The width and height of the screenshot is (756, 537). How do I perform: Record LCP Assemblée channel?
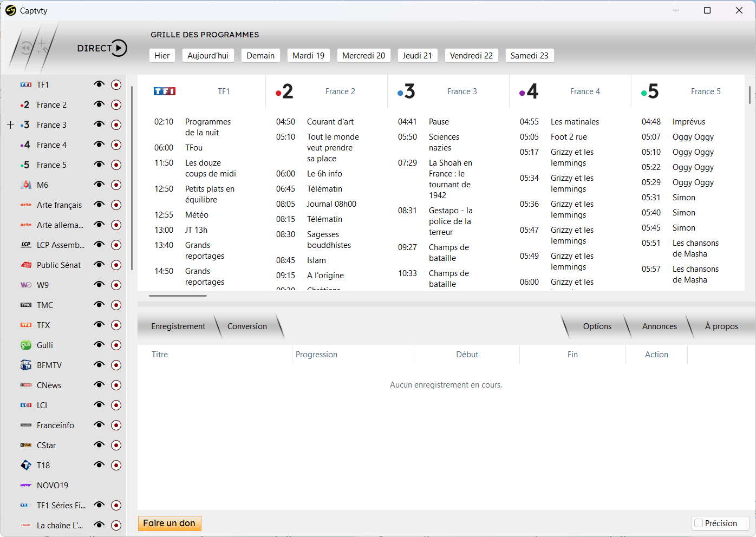pyautogui.click(x=116, y=245)
